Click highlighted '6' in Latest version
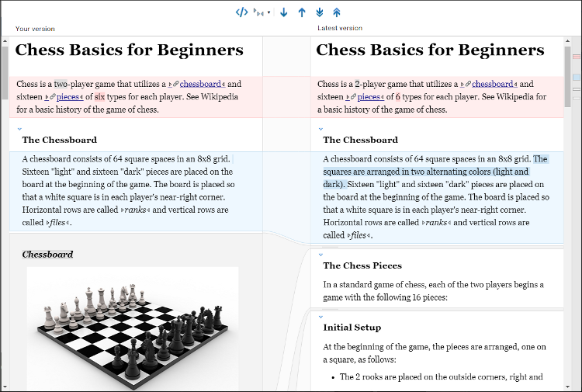Screen dimensions: 582x392 (x=397, y=97)
